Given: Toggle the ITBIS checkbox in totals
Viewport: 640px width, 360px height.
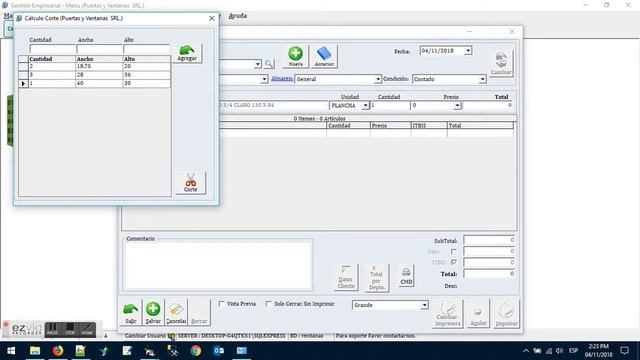Looking at the screenshot, I should point(453,262).
